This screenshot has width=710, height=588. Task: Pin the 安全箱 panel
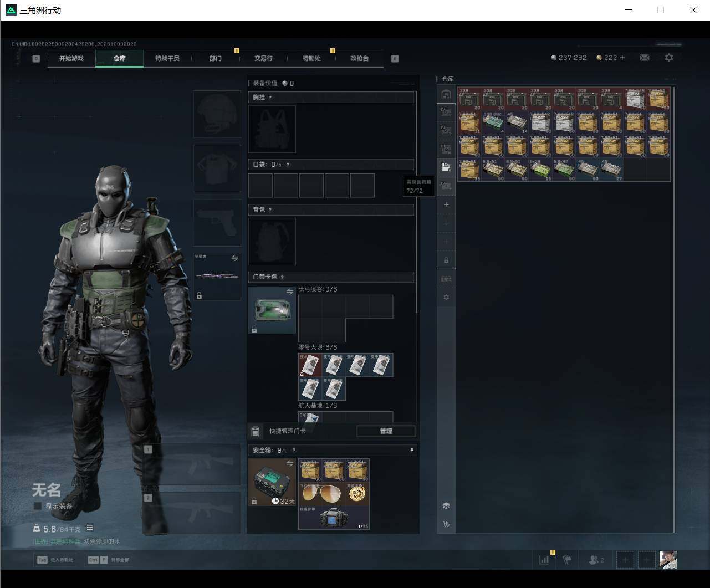click(x=411, y=451)
